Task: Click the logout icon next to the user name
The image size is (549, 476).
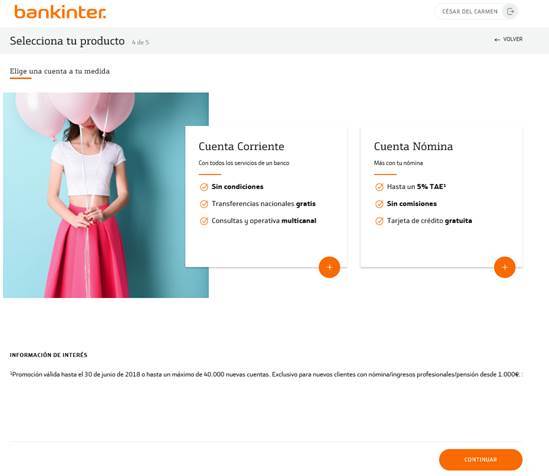Action: tap(510, 12)
